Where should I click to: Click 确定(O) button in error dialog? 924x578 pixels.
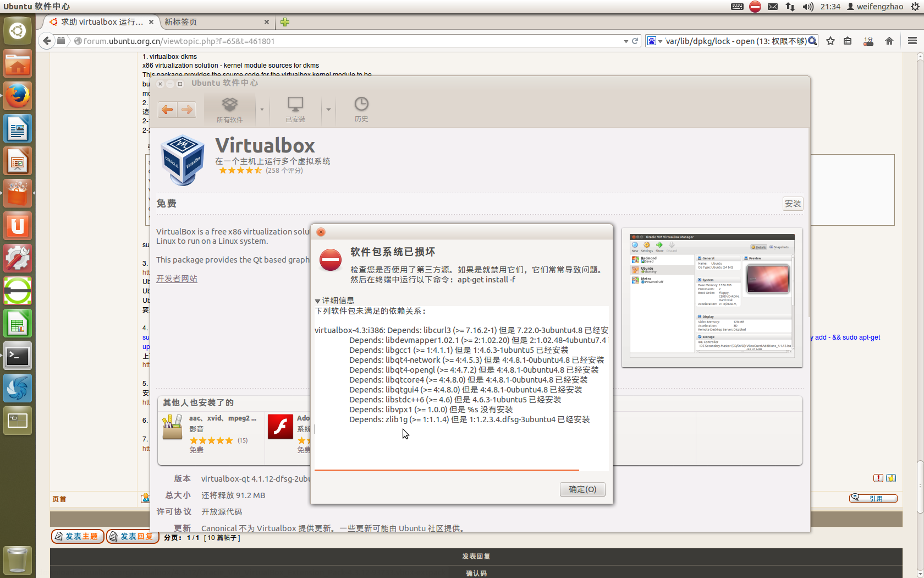(582, 489)
